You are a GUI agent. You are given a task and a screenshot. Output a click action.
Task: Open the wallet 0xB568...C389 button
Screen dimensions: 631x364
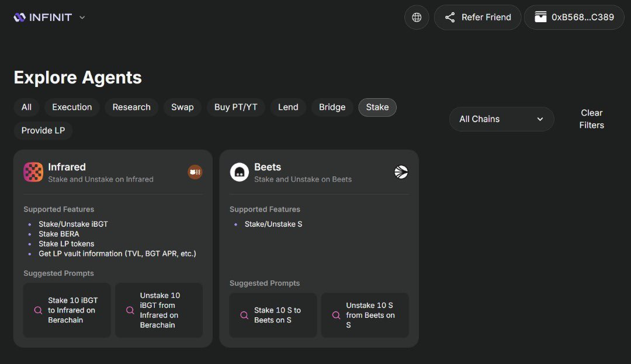(x=574, y=18)
